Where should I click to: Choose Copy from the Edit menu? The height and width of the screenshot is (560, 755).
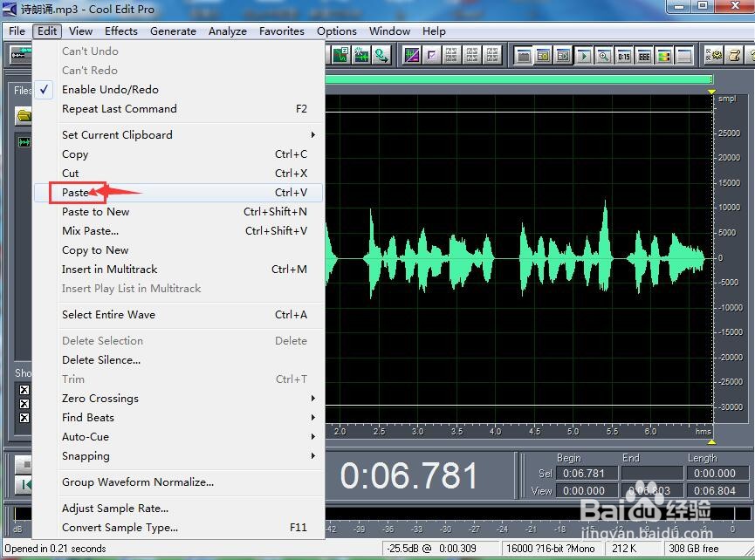click(x=178, y=154)
